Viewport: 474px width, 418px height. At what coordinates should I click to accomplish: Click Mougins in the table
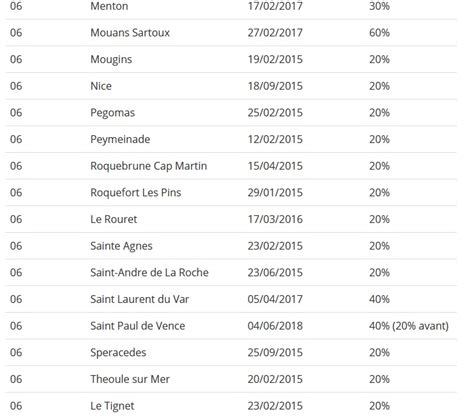(x=111, y=59)
